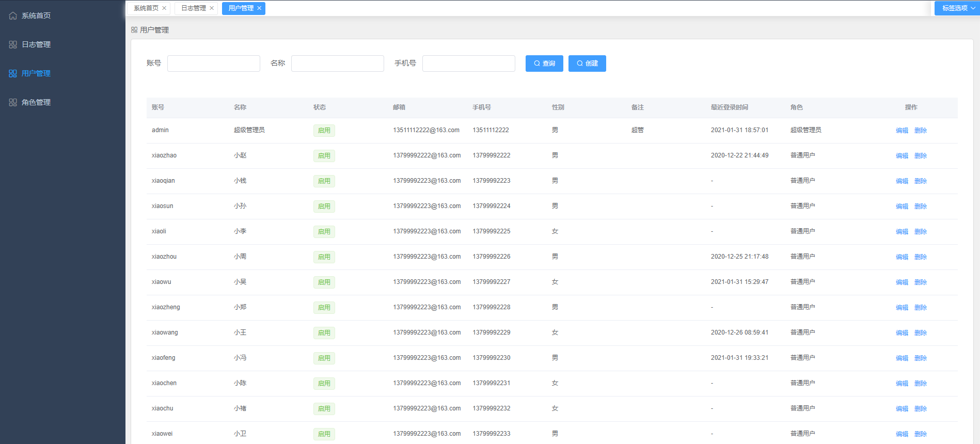Image resolution: width=980 pixels, height=444 pixels.
Task: Open 系统首页 in the sidebar
Action: pyautogui.click(x=62, y=15)
